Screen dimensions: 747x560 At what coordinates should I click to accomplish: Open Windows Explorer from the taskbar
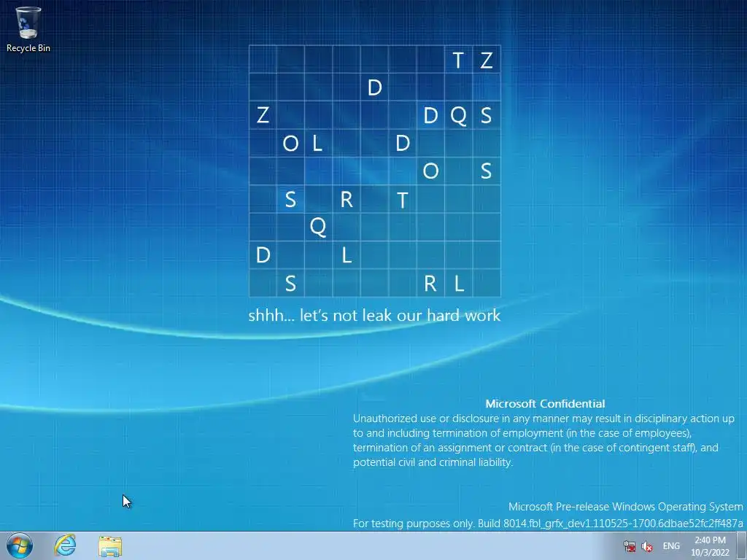(110, 546)
